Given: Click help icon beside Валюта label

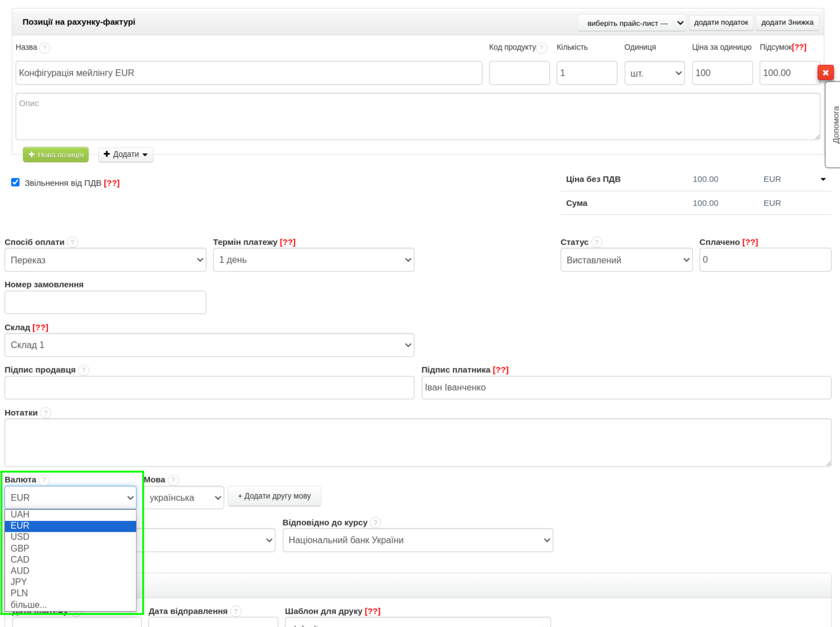Looking at the screenshot, I should tap(44, 480).
